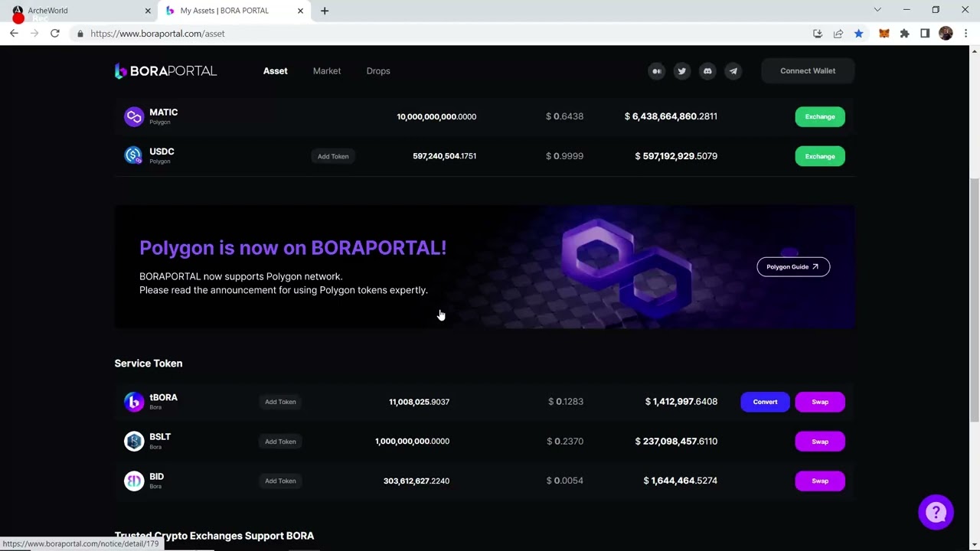Viewport: 980px width, 551px height.
Task: View site info via the lock icon
Action: [80, 34]
